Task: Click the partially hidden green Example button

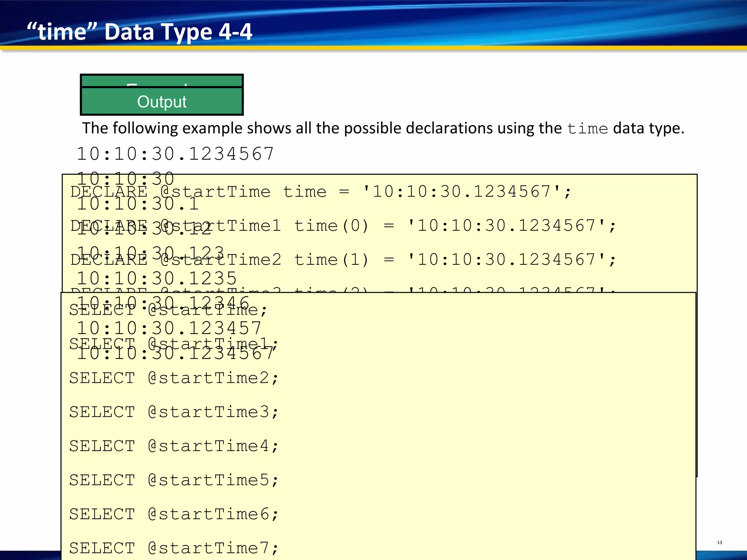Action: point(162,81)
